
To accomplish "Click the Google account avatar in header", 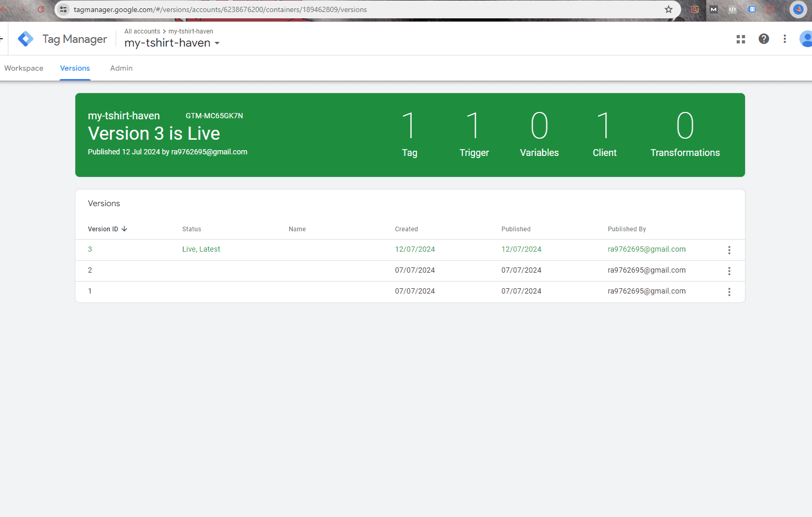I will click(x=806, y=39).
